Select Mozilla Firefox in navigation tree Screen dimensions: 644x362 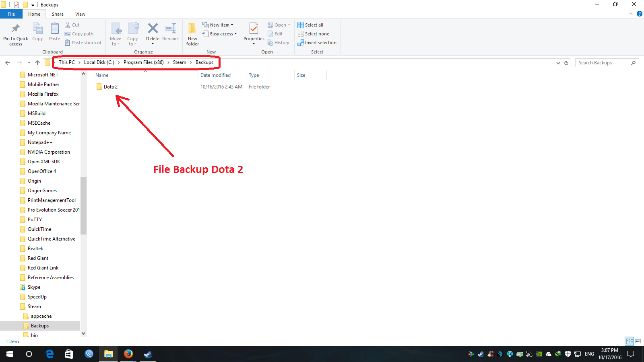click(x=39, y=94)
